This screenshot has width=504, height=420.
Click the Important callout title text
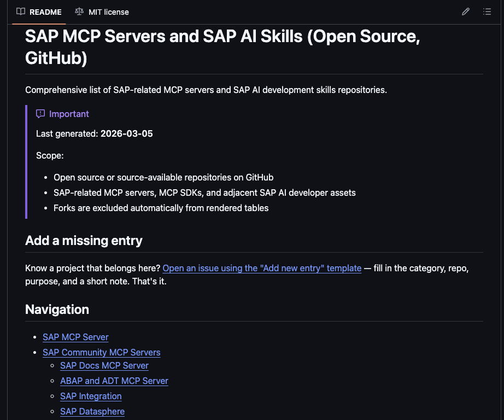[69, 114]
